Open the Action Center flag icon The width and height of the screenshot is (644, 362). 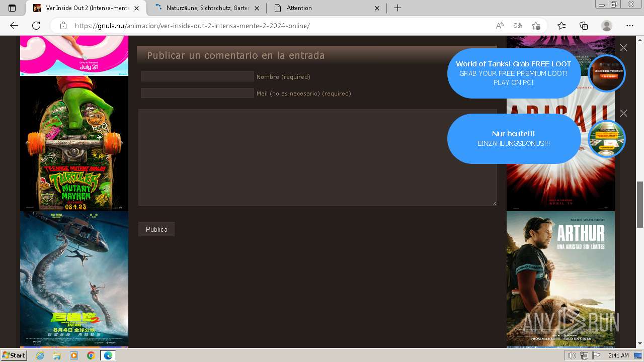[596, 355]
